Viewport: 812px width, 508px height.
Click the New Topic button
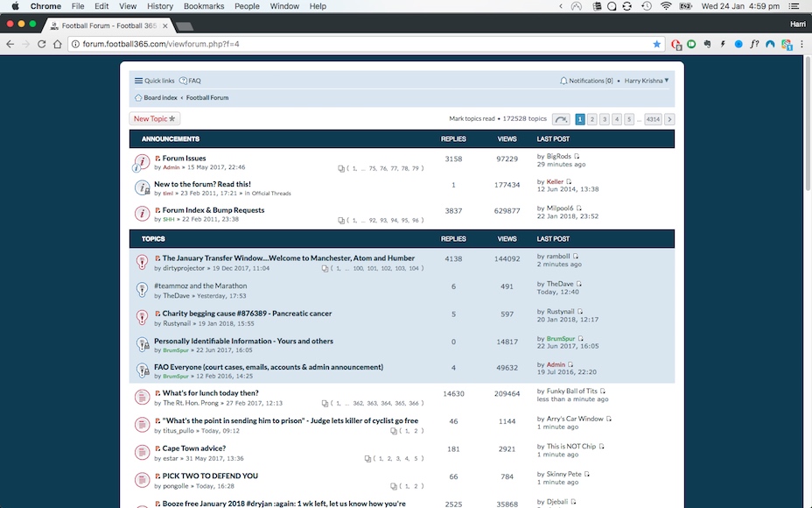(x=154, y=119)
